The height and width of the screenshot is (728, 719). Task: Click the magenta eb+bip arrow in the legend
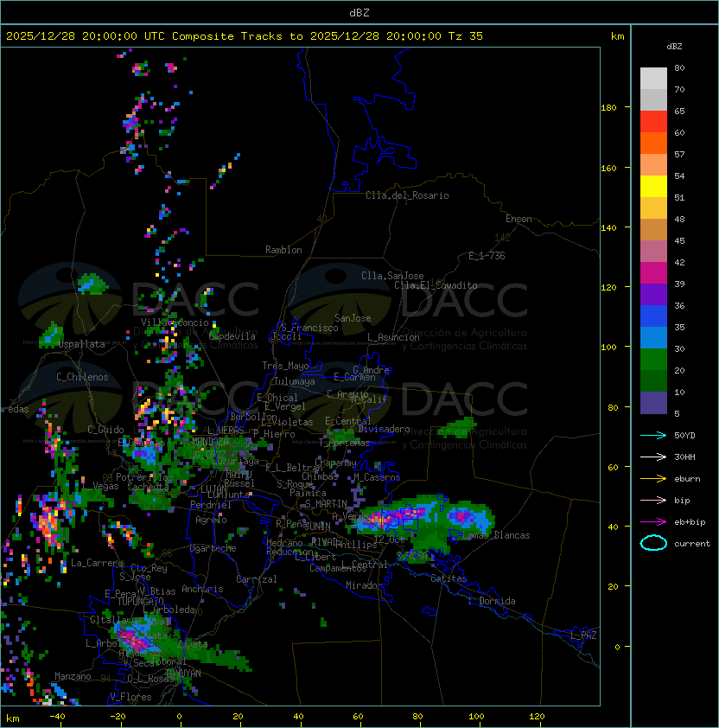pos(653,522)
